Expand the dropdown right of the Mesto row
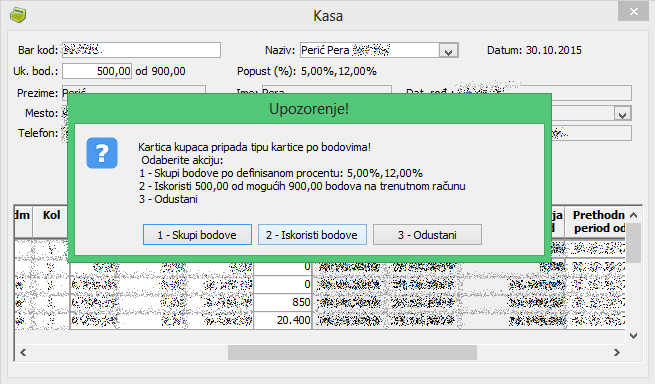Image resolution: width=655 pixels, height=384 pixels. pyautogui.click(x=622, y=113)
